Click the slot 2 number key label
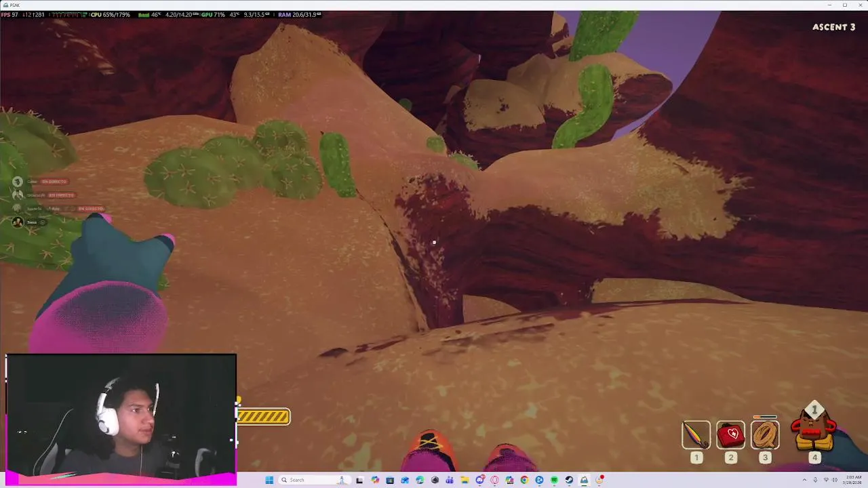This screenshot has width=868, height=488. [x=730, y=458]
